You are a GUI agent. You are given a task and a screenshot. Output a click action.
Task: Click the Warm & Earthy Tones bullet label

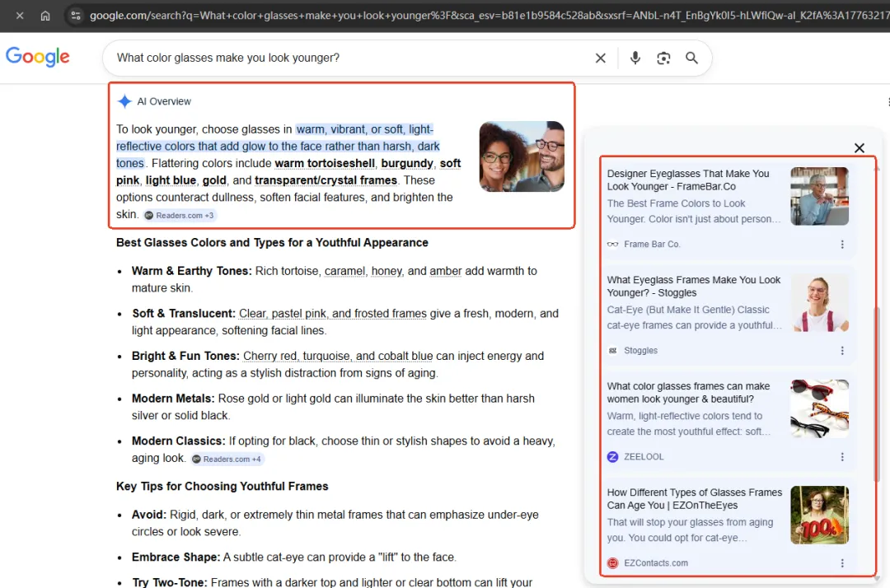(x=191, y=271)
